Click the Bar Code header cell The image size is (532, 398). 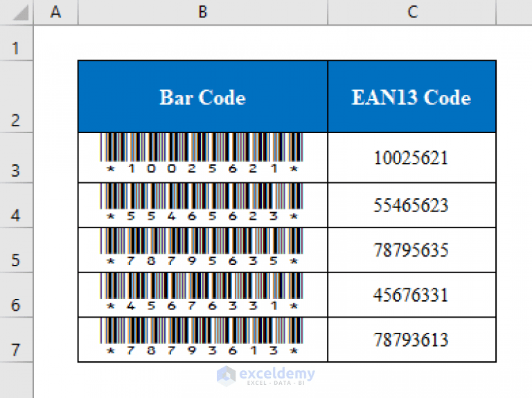point(203,97)
